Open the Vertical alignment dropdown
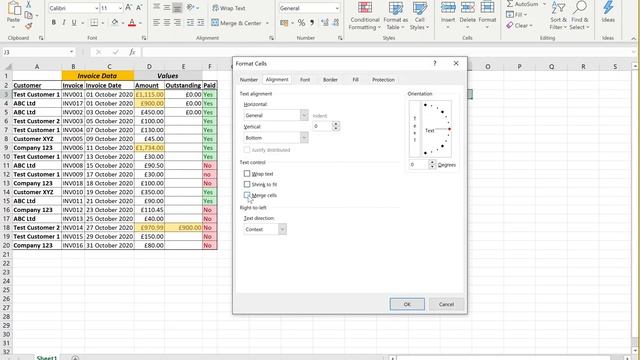The image size is (640, 360). click(304, 138)
